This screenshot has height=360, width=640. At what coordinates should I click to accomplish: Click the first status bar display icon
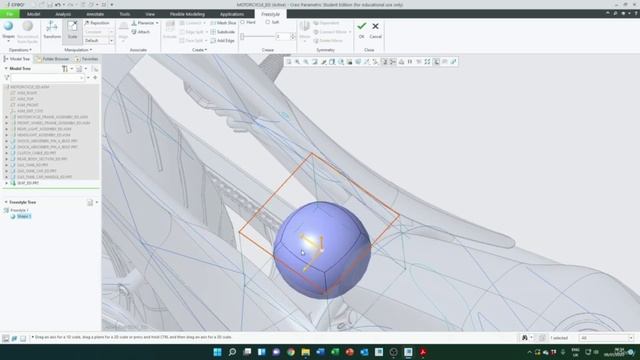click(x=6, y=338)
